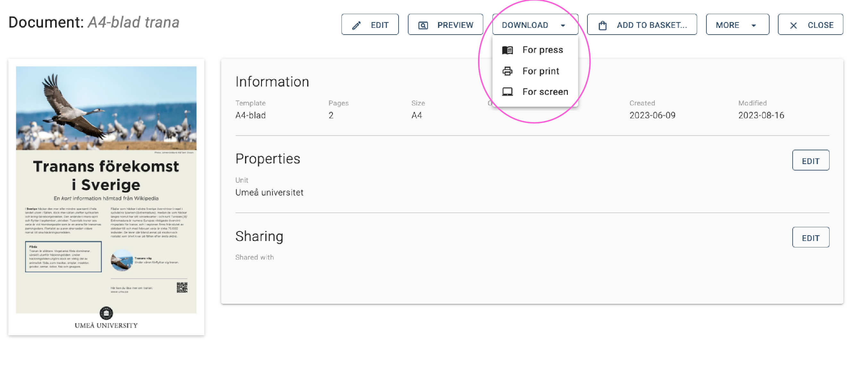868x374 pixels.
Task: Click the Add to Basket icon
Action: point(601,24)
